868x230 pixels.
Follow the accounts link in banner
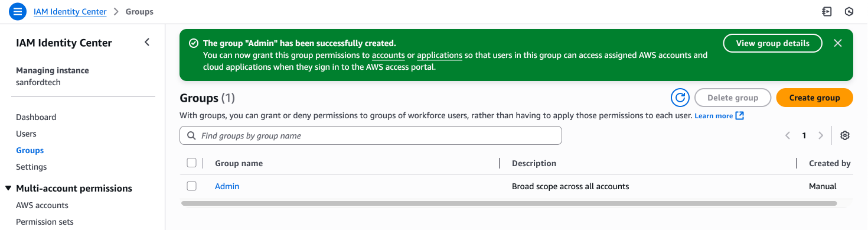click(x=388, y=55)
